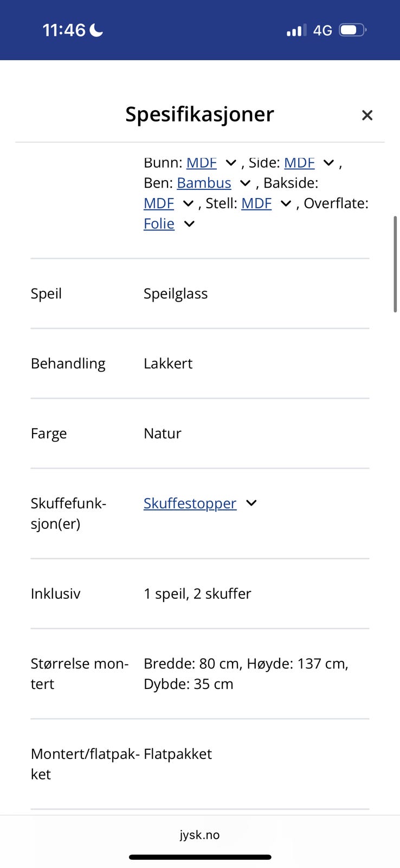Expand the chevron next to Folie
The height and width of the screenshot is (868, 400).
tap(189, 224)
